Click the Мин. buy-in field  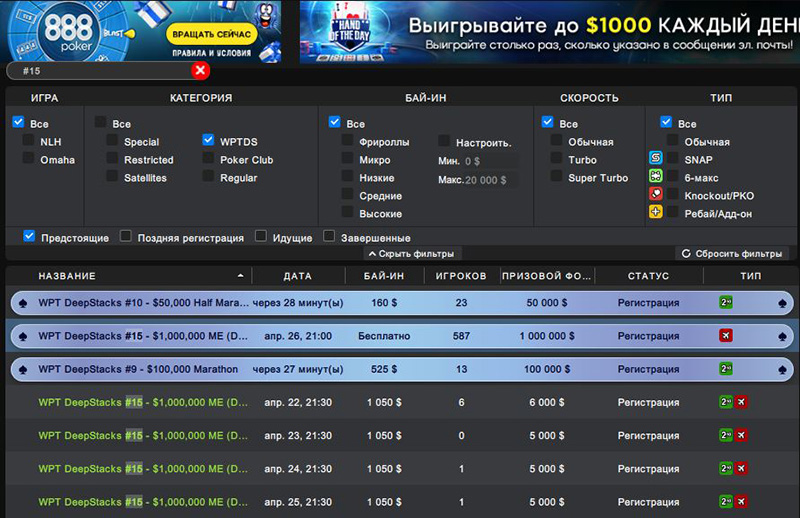point(491,161)
